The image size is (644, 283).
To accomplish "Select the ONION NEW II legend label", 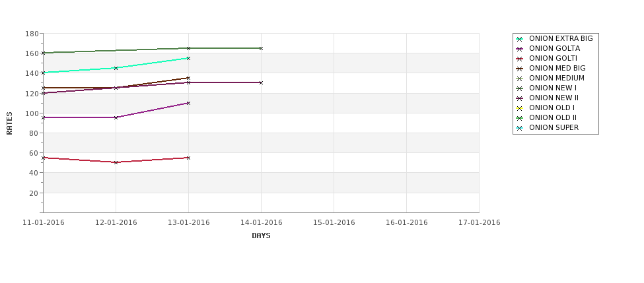I will (x=554, y=98).
